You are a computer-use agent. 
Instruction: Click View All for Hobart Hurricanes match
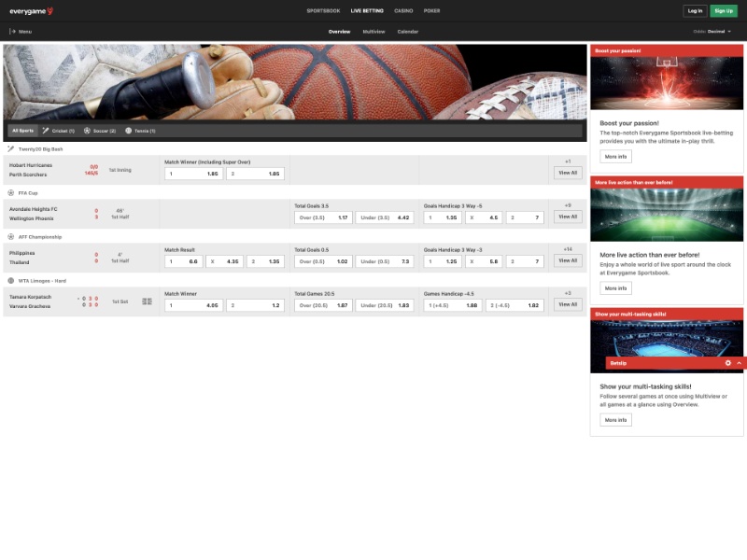[568, 173]
